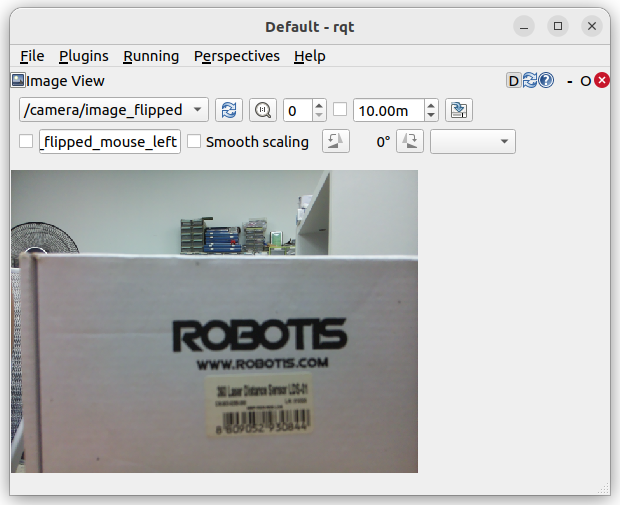Expand the /camera/image_flipped topic dropdown
Viewport: 620px width, 505px height.
click(114, 110)
